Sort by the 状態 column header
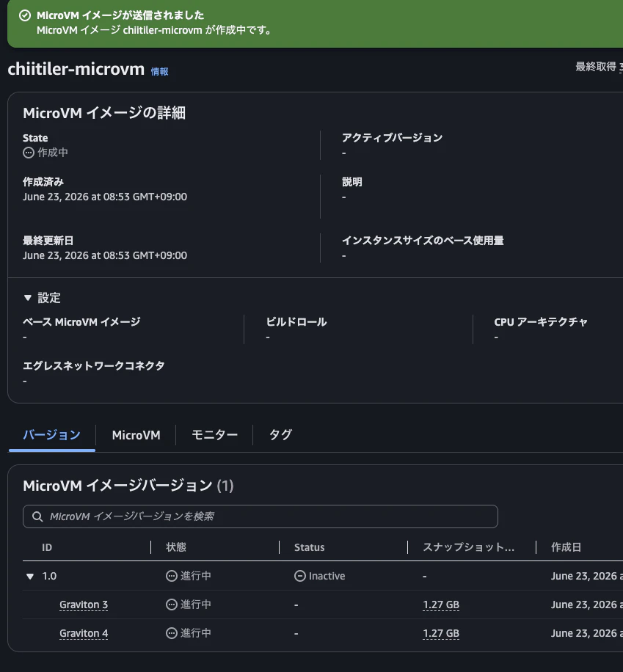Image resolution: width=623 pixels, height=672 pixels. tap(176, 547)
